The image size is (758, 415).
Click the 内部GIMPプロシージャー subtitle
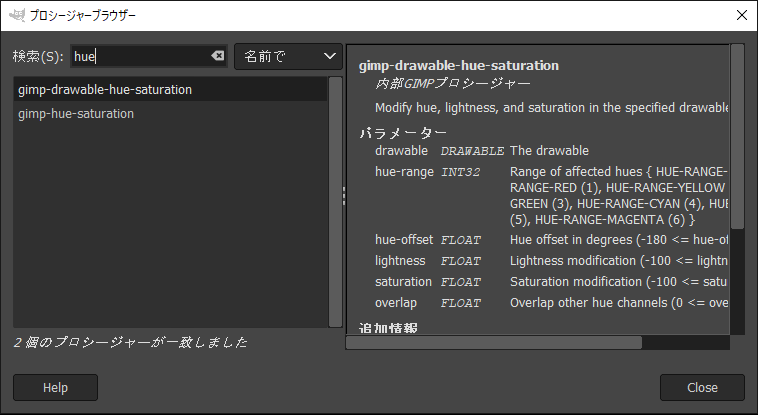(452, 84)
